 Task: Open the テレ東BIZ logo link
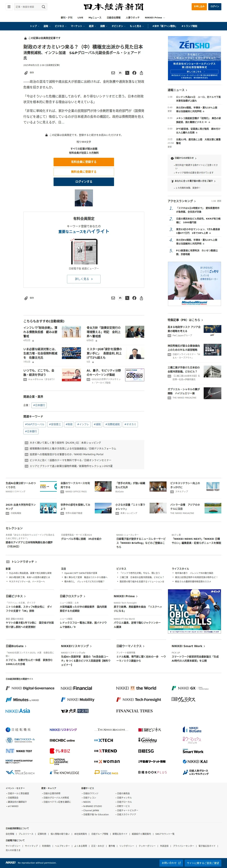coord(60,751)
